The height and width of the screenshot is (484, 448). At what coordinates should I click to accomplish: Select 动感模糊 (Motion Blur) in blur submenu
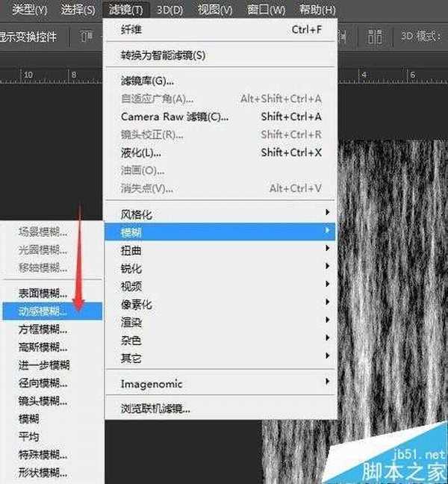(43, 311)
